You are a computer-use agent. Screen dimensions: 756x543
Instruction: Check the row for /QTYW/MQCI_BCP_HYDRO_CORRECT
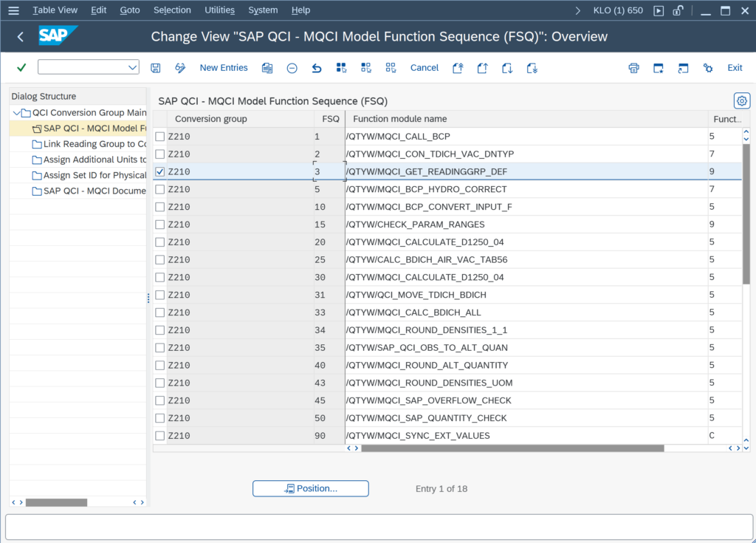click(x=160, y=189)
